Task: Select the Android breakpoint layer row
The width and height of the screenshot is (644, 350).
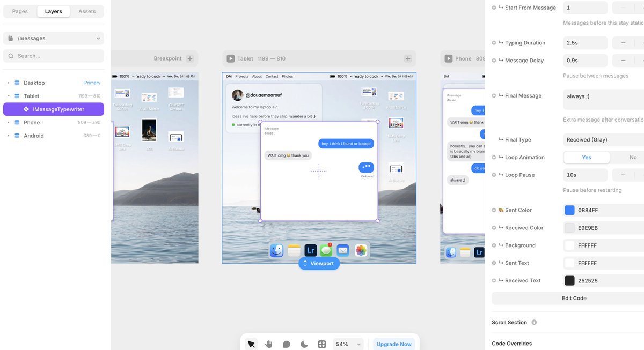Action: point(54,136)
